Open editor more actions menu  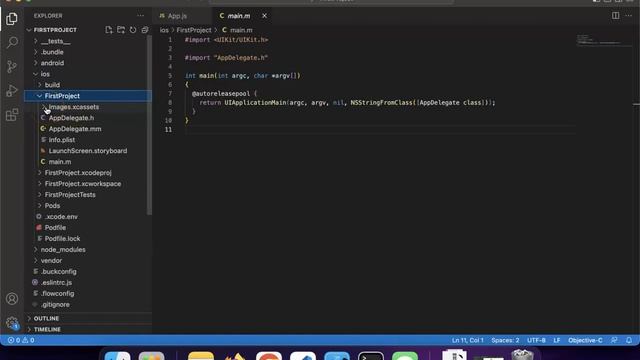[629, 16]
